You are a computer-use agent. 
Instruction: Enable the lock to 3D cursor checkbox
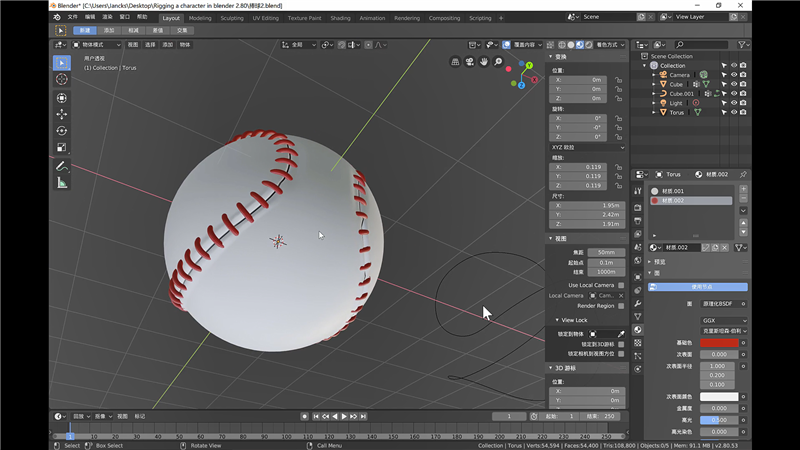(x=621, y=344)
